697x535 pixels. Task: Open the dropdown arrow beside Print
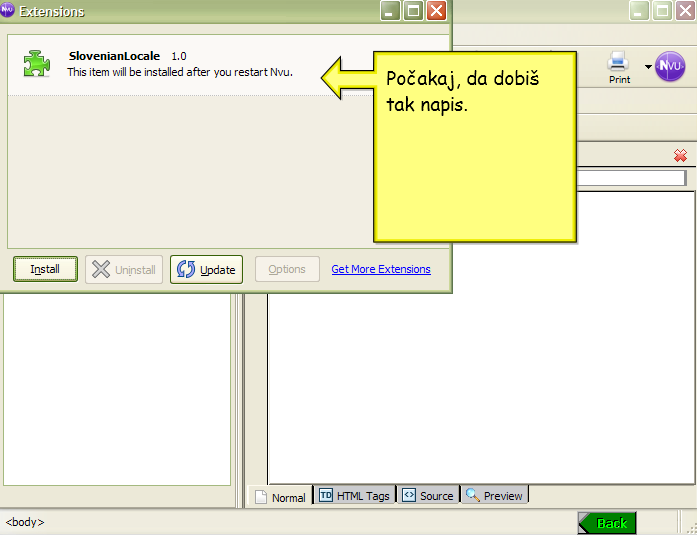647,67
